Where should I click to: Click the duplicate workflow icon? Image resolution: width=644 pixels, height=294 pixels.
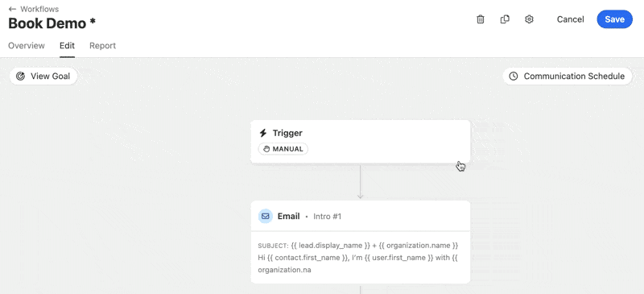coord(505,19)
